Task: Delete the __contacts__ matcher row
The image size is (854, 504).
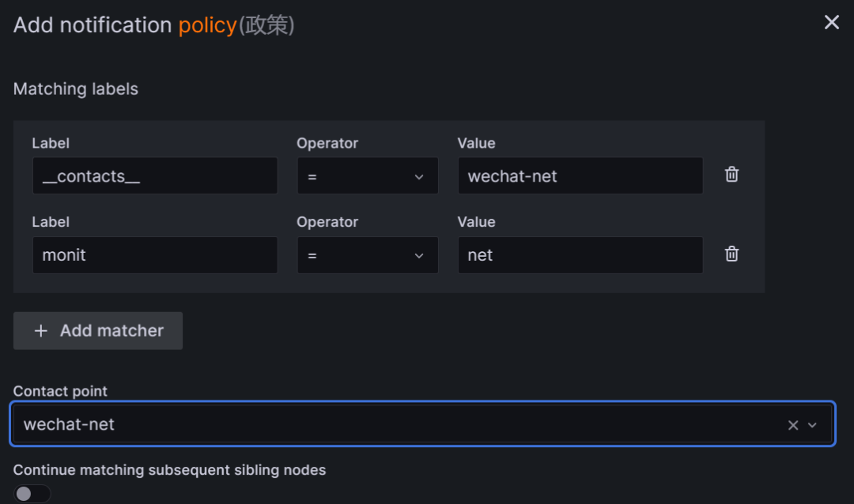Action: tap(732, 175)
